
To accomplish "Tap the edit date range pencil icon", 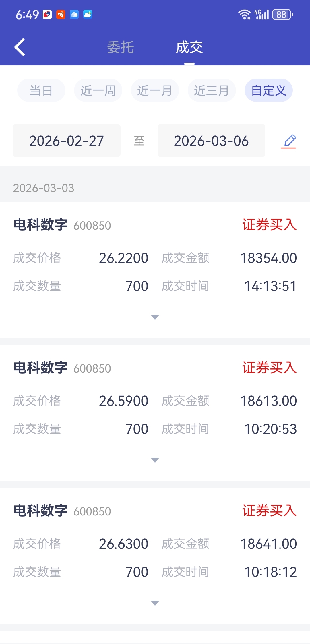I will 289,141.
